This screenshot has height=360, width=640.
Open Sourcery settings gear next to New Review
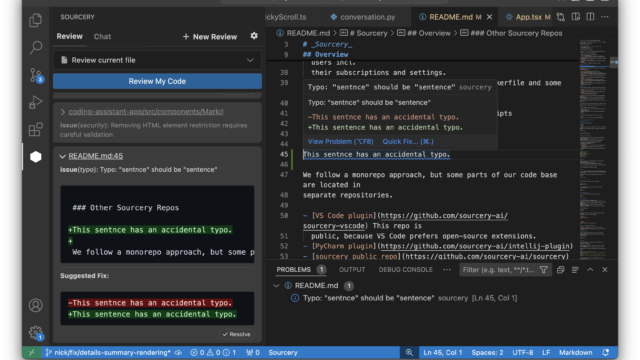[254, 36]
